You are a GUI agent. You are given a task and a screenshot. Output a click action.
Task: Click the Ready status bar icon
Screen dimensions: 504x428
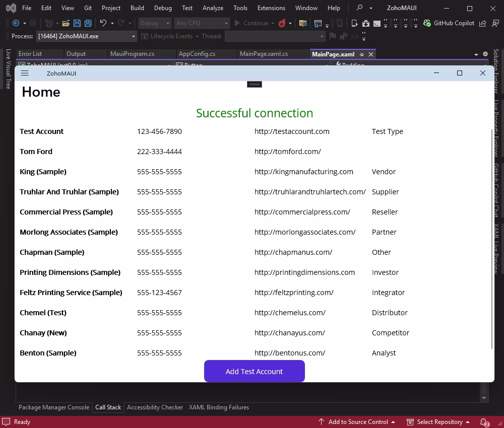tap(6, 421)
